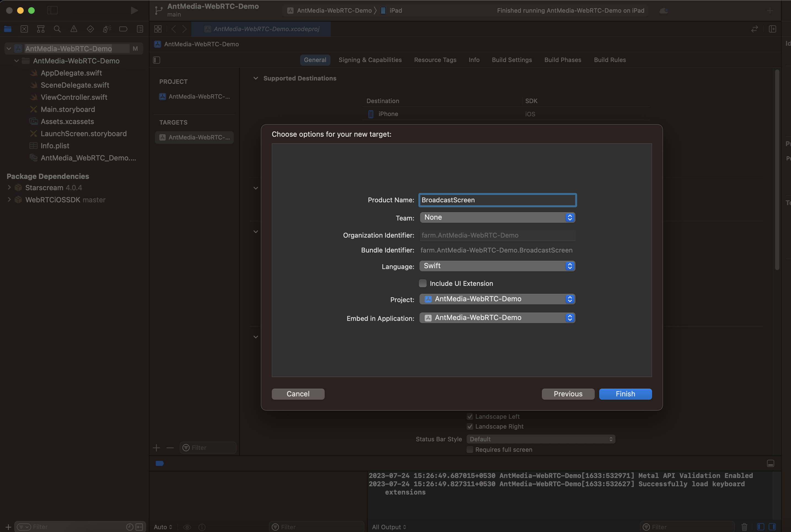
Task: Click the Cancel button in dialog
Action: [298, 394]
